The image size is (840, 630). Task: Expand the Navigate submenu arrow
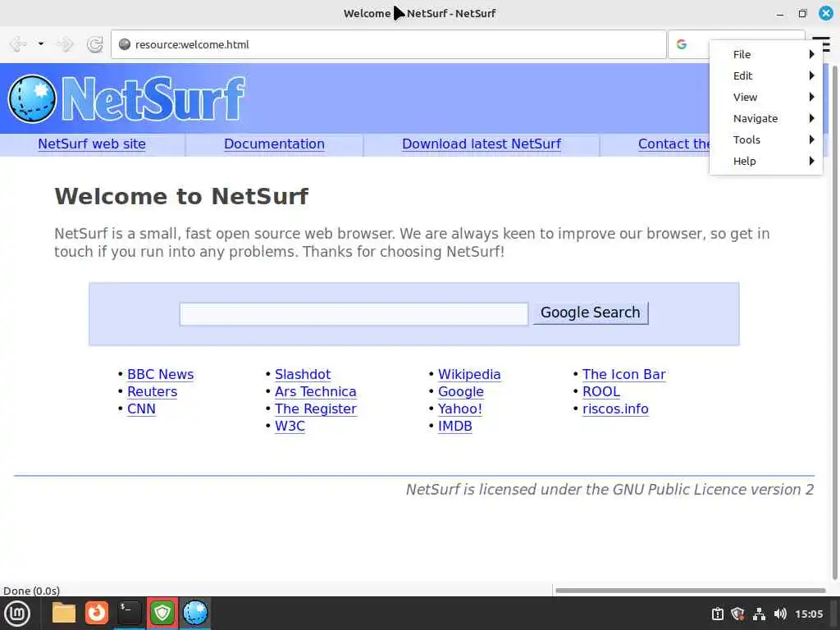tap(811, 118)
